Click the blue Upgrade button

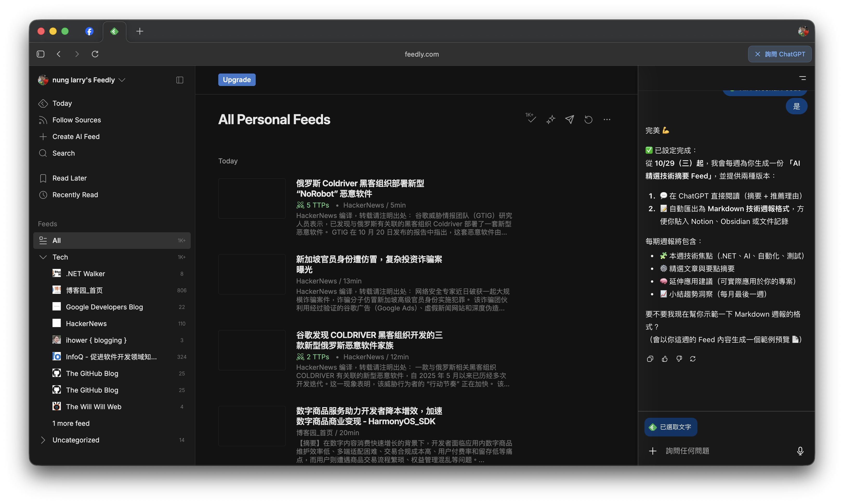(237, 80)
